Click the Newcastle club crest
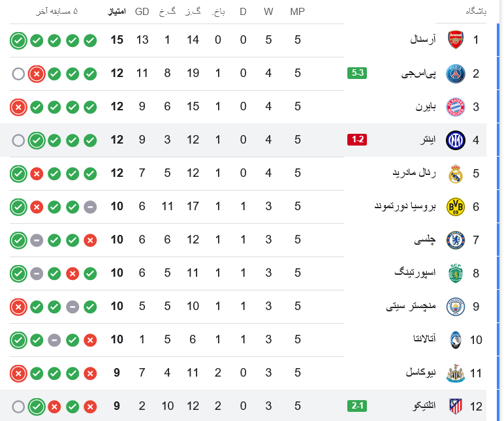This screenshot has height=421, width=504. point(455,373)
